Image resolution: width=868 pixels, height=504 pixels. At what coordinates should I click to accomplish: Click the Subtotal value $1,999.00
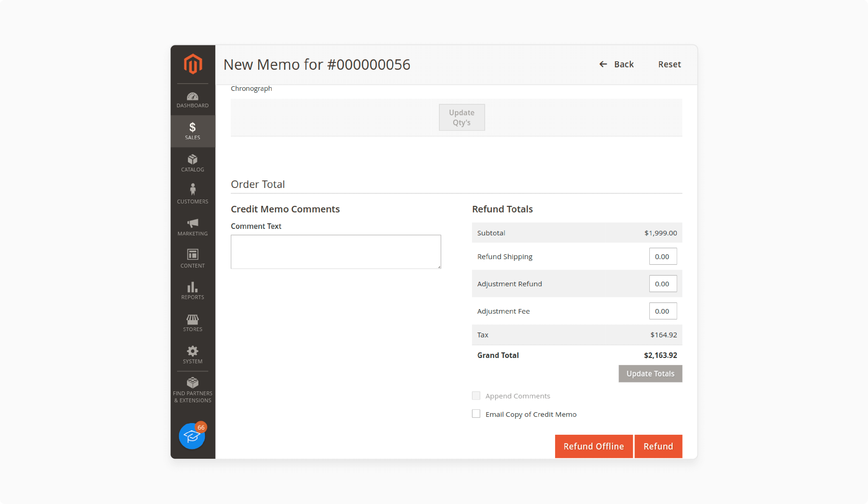point(660,233)
